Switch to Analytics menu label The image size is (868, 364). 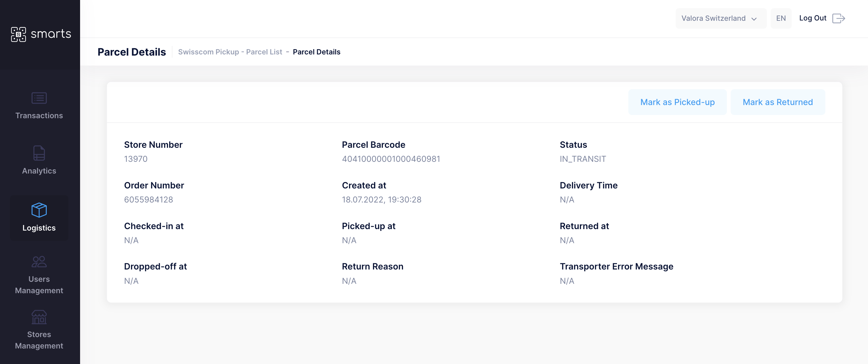coord(39,171)
